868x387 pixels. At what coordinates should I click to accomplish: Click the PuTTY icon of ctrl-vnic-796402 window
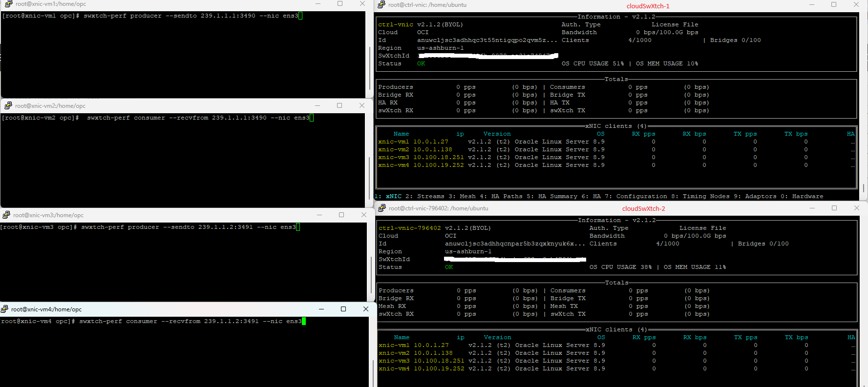382,208
